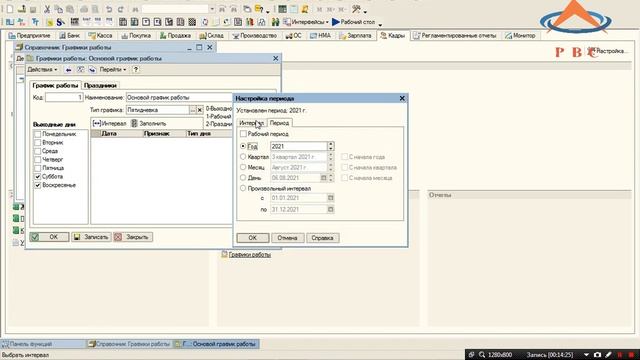The height and width of the screenshot is (360, 640).
Task: Click the Copy icon in top toolbar
Action: click(x=59, y=9)
